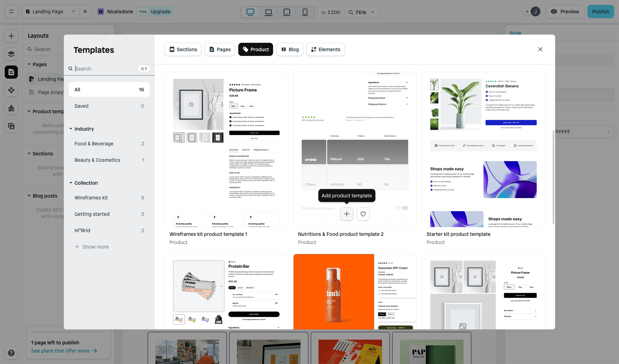This screenshot has height=364, width=619.
Task: Open the Protein Bar template thumbnail
Action: pyautogui.click(x=226, y=292)
